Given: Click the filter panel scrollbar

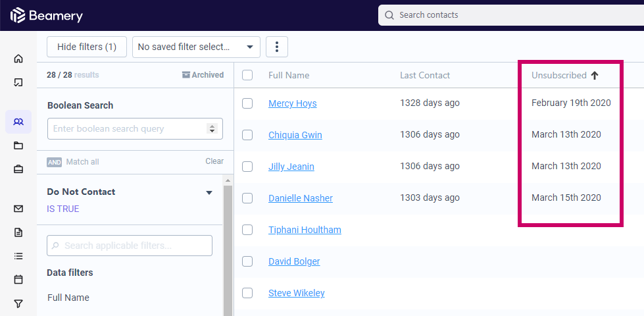Looking at the screenshot, I should point(228,251).
